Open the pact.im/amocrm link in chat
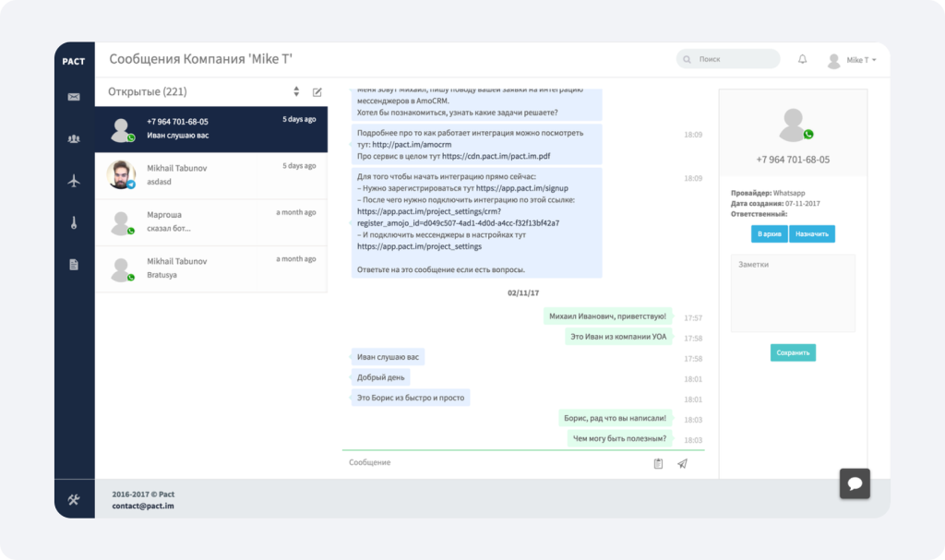Viewport: 945px width, 560px height. coord(412,145)
